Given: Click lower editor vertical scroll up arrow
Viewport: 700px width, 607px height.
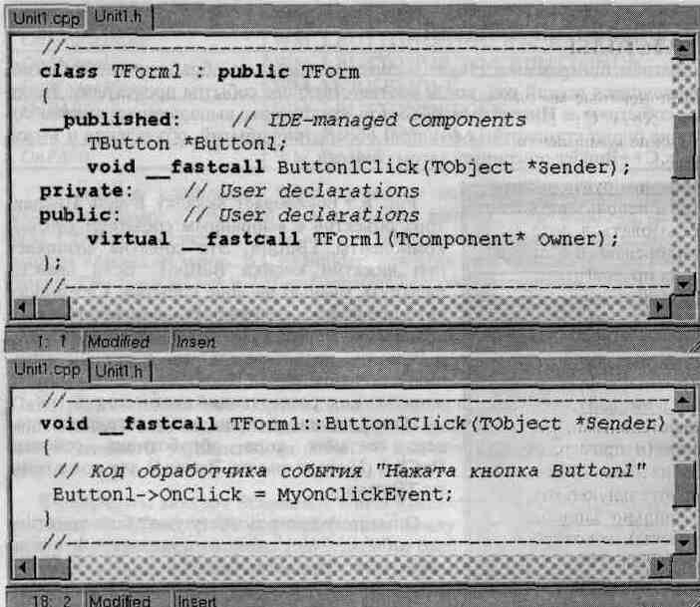Looking at the screenshot, I should [x=683, y=402].
